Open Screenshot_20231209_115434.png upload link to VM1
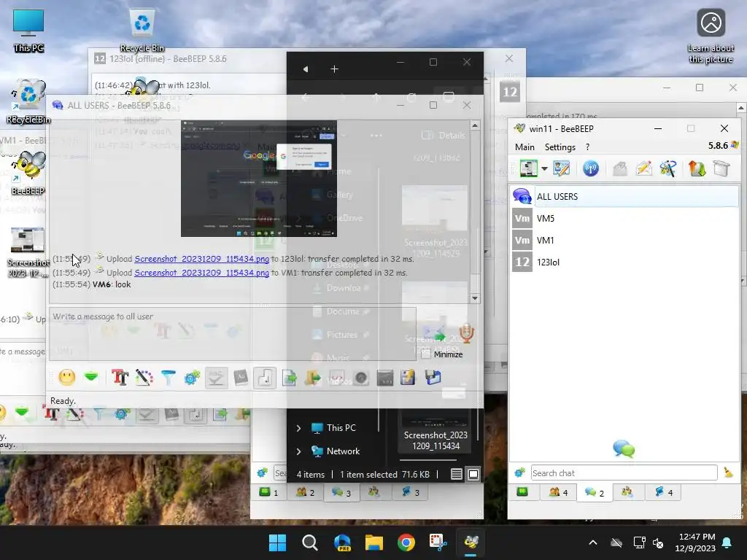The height and width of the screenshot is (560, 747). click(x=201, y=273)
